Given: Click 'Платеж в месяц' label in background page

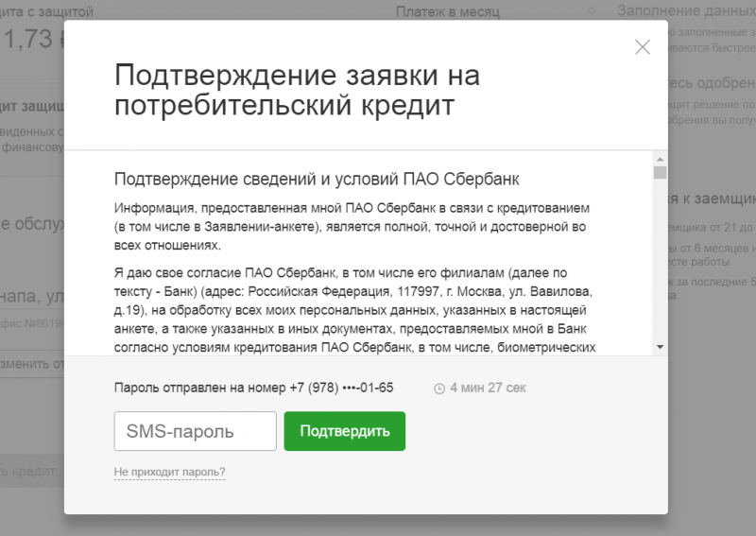Looking at the screenshot, I should 447,11.
